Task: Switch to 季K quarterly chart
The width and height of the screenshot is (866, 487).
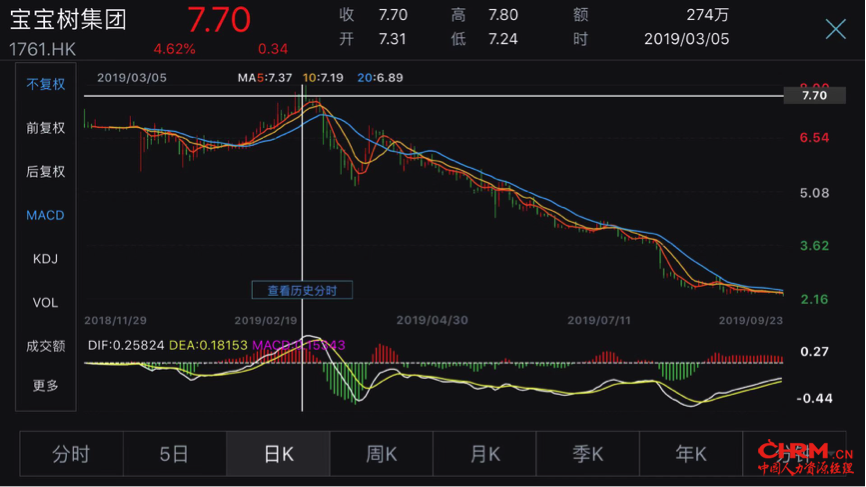Action: point(588,454)
